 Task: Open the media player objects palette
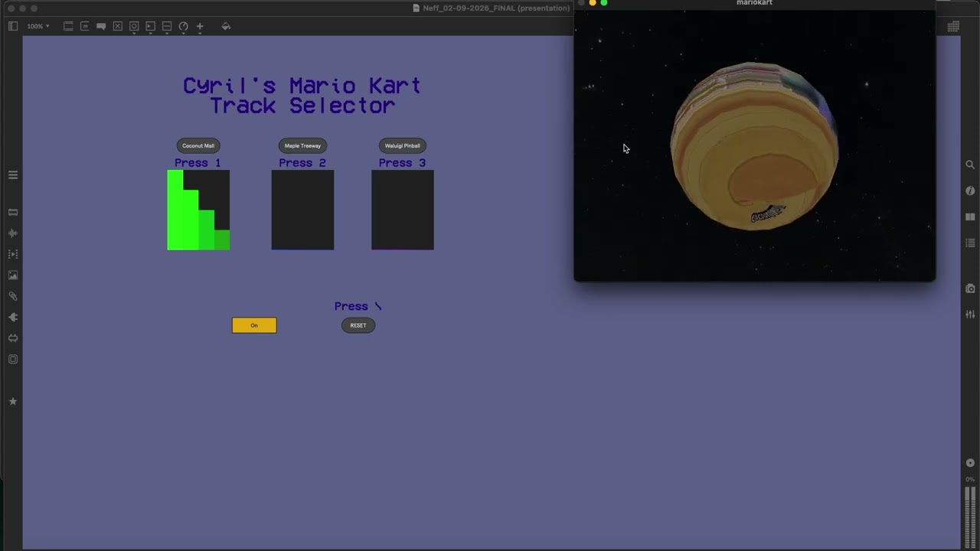[151, 26]
